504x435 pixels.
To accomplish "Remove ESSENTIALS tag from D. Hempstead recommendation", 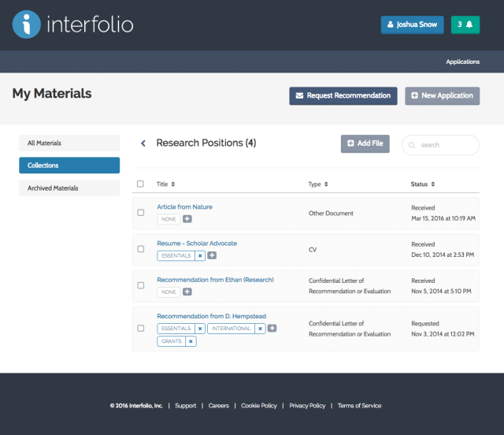I will (x=200, y=329).
